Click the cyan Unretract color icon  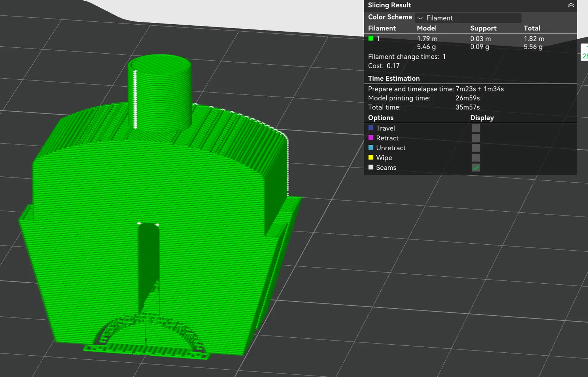tap(371, 147)
